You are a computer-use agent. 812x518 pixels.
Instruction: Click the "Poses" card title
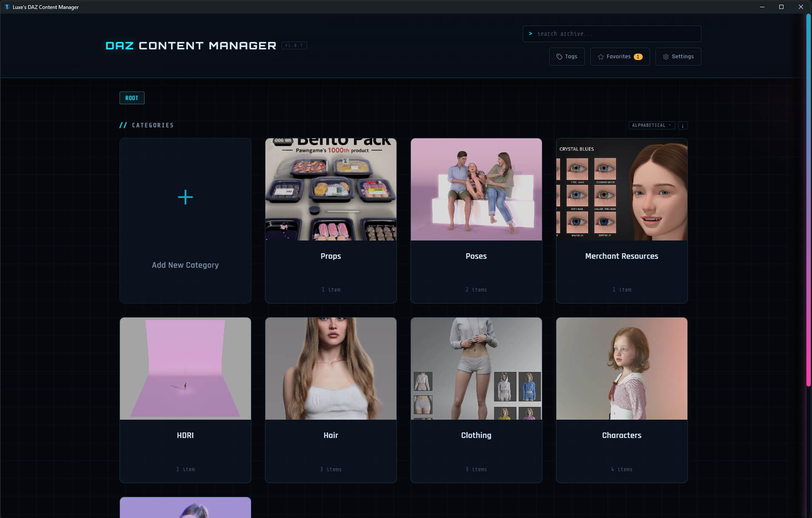tap(476, 256)
